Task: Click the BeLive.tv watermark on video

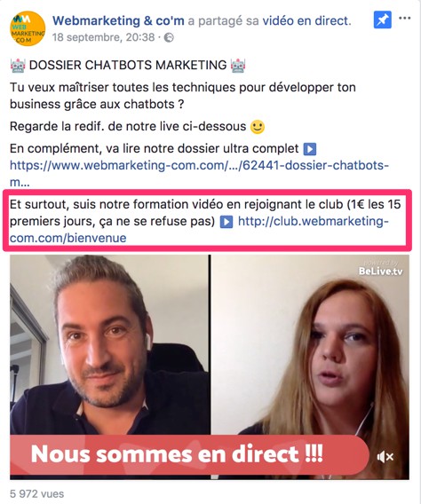Action: pyautogui.click(x=380, y=268)
